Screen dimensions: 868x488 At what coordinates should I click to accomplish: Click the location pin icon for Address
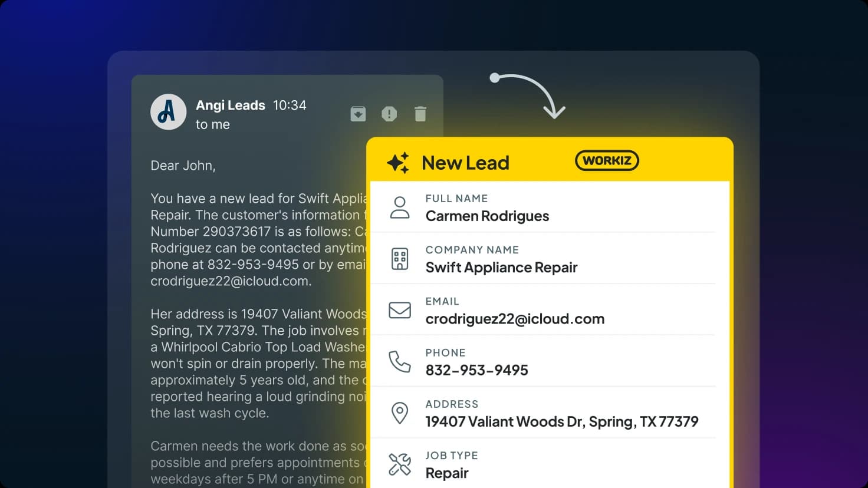tap(400, 413)
